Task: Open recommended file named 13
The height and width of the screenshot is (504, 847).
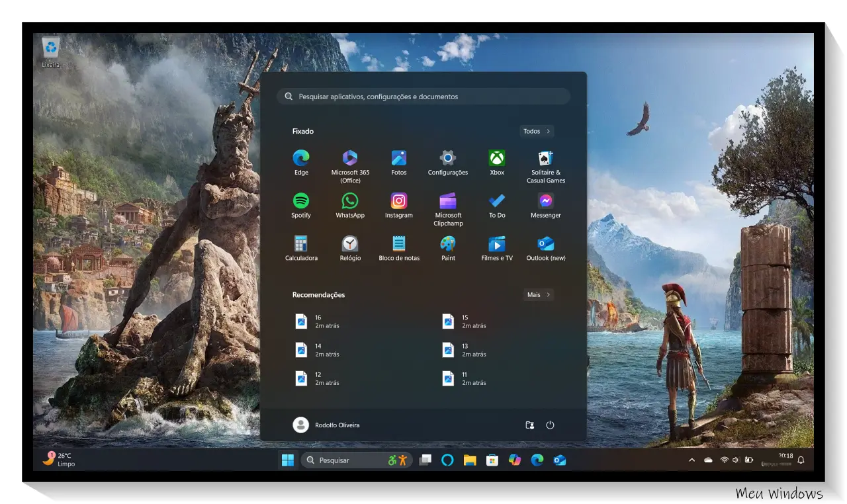Action: [465, 350]
